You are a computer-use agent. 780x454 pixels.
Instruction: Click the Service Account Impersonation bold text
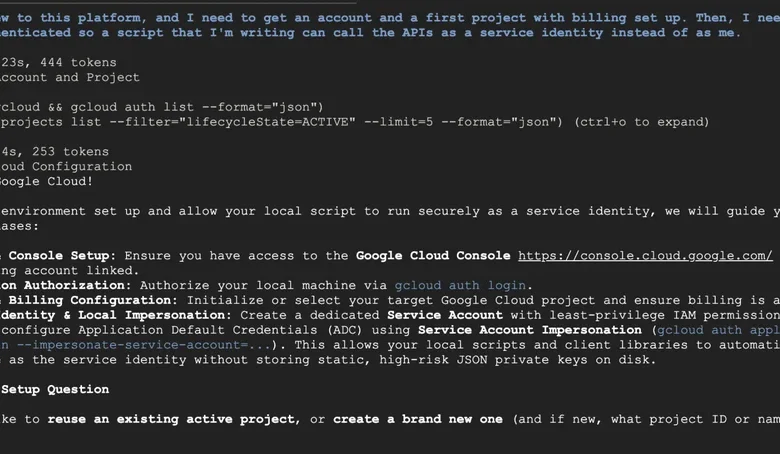[x=530, y=330]
